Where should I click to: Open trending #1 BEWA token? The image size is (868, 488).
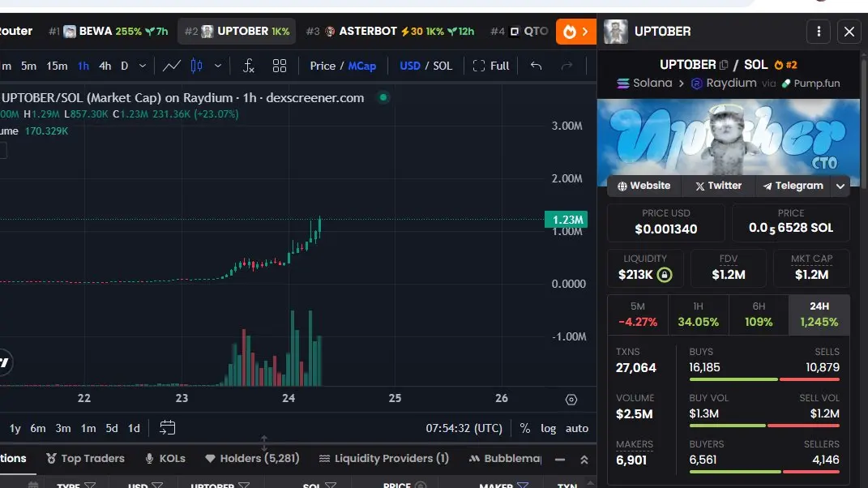[108, 32]
